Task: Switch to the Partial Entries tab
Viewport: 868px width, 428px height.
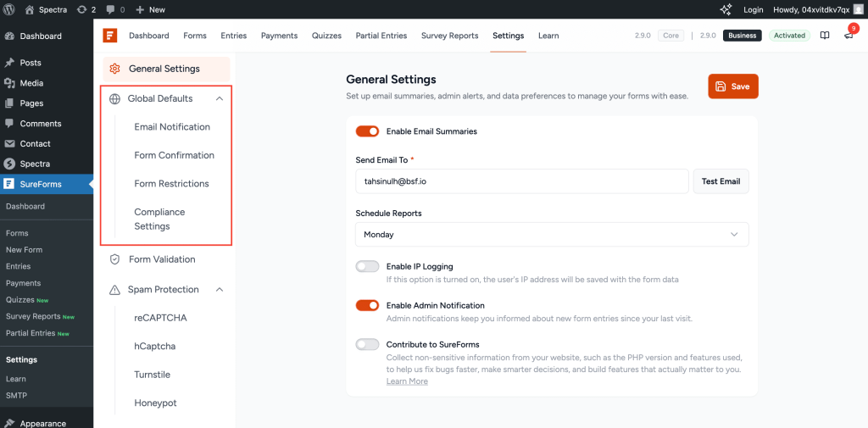Action: [381, 36]
